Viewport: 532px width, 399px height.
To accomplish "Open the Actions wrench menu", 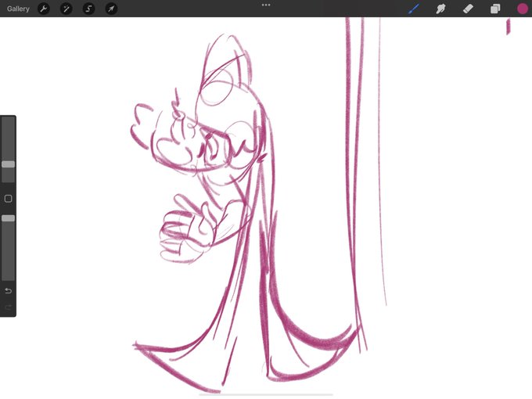I will (44, 9).
